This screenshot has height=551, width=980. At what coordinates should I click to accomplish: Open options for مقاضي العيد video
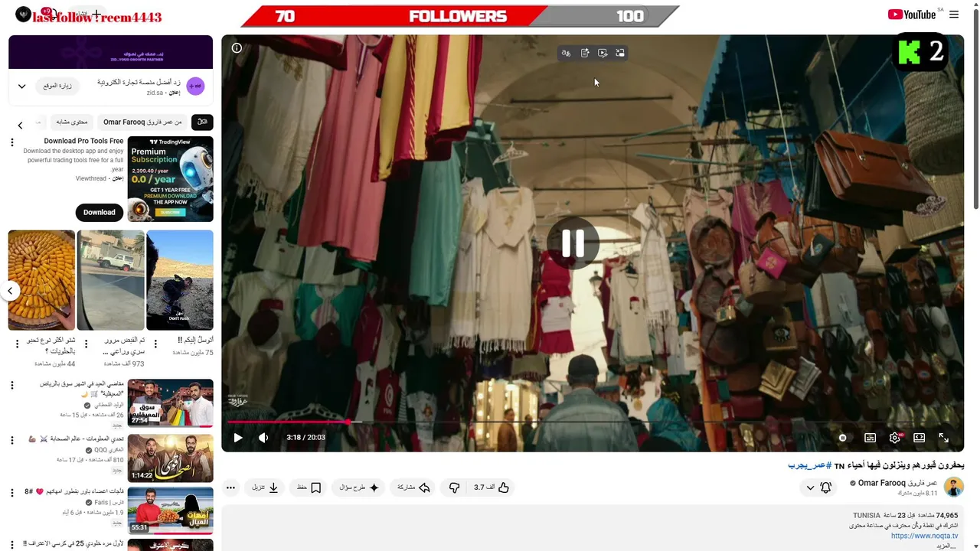(x=11, y=386)
